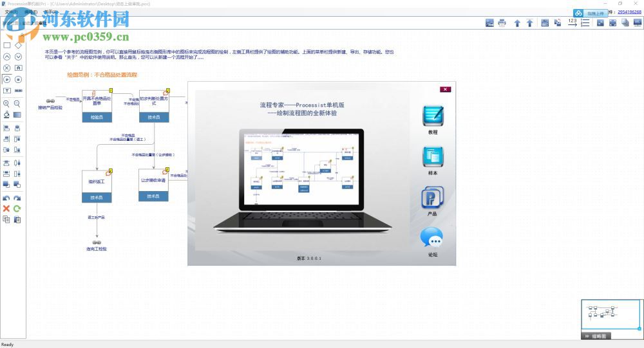Pick the circled down-chevron shape

click(18, 57)
